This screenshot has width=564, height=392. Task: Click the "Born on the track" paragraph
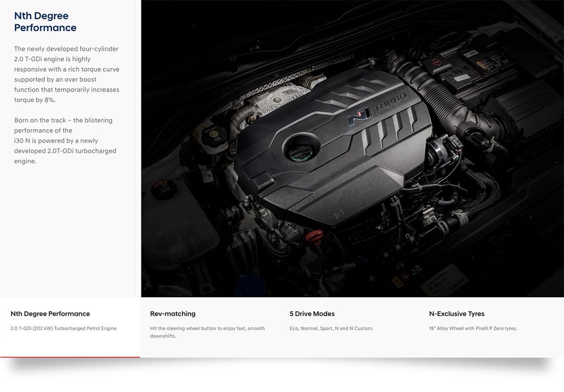click(65, 140)
